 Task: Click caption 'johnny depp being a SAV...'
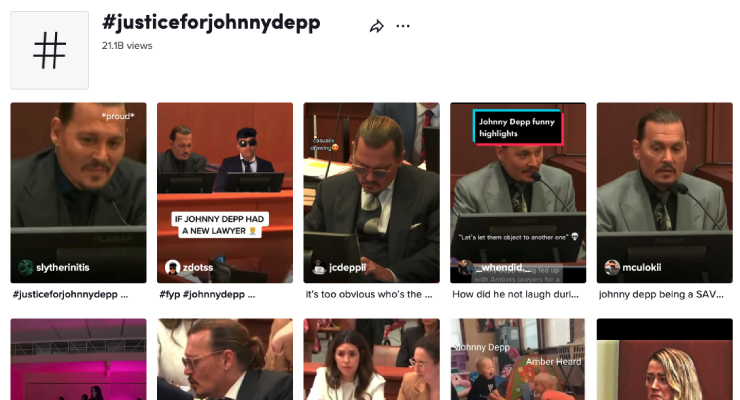(661, 294)
